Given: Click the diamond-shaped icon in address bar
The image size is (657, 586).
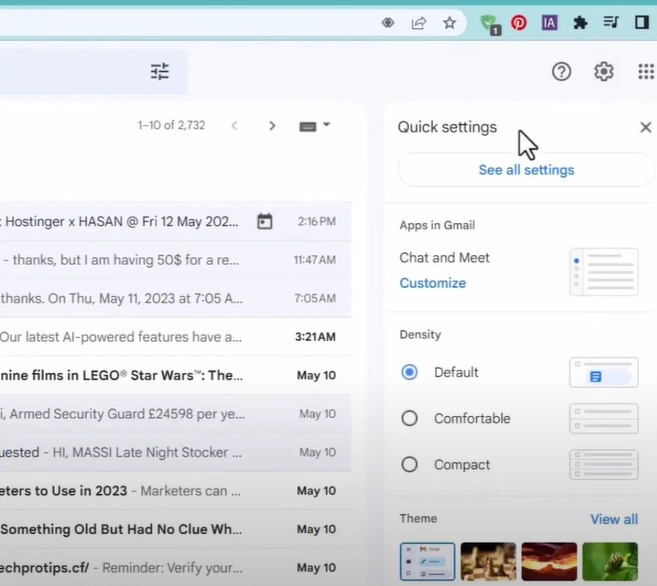Looking at the screenshot, I should [x=388, y=22].
